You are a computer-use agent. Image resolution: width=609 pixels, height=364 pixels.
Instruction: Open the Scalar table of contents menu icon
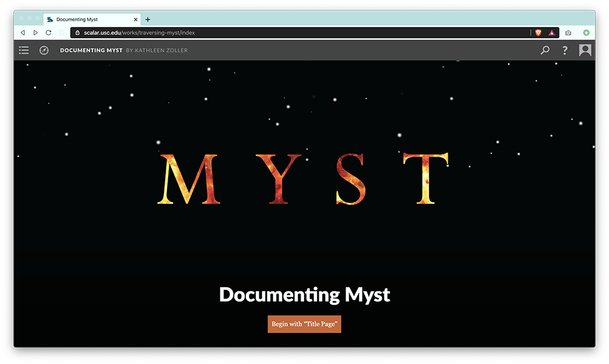[x=24, y=50]
